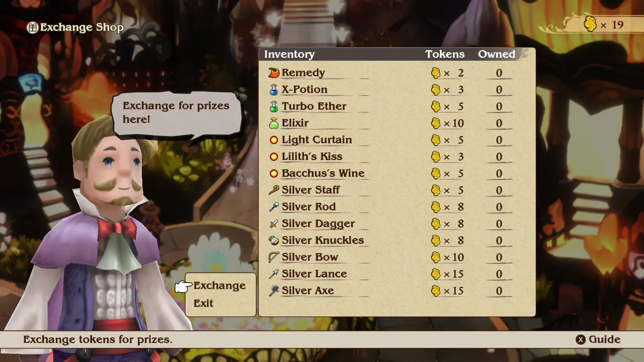Click the Silver Knuckles icon
Image resolution: width=644 pixels, height=362 pixels.
tap(274, 240)
